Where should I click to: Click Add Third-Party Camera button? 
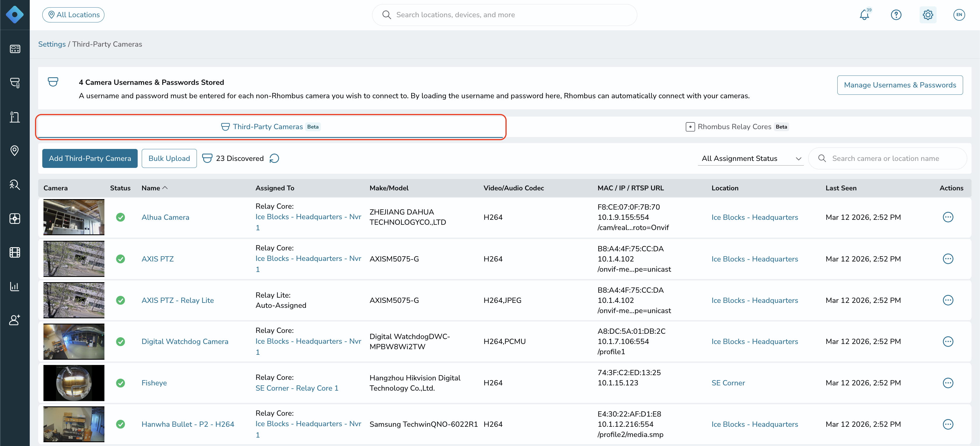point(90,158)
